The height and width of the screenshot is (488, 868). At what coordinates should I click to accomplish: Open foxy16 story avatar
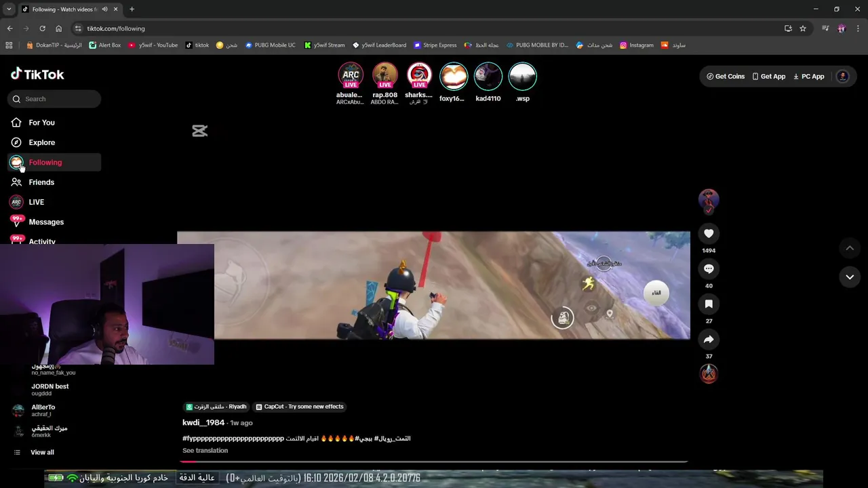pyautogui.click(x=453, y=76)
